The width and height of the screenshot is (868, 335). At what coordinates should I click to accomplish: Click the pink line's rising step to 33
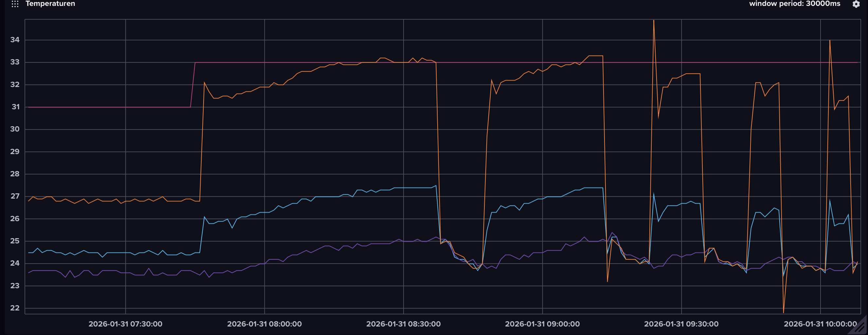pos(193,84)
